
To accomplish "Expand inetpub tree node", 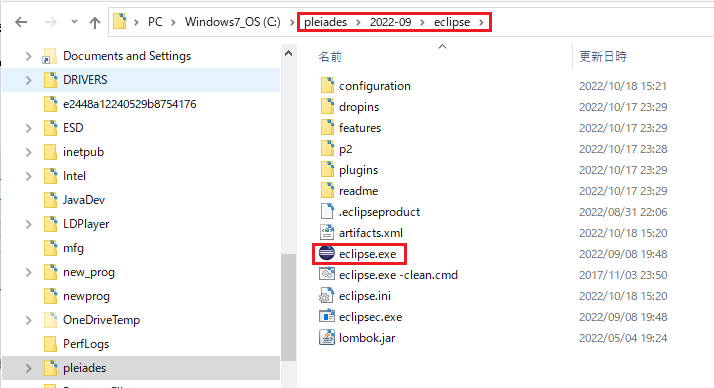I will pos(29,153).
